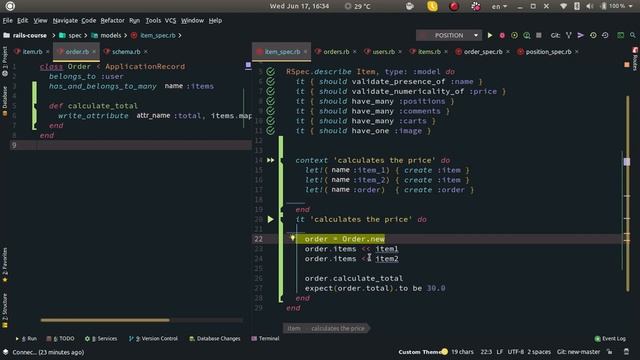Push commits with the Git arrow icon
Viewport: 640px width, 360px height.
580,36
